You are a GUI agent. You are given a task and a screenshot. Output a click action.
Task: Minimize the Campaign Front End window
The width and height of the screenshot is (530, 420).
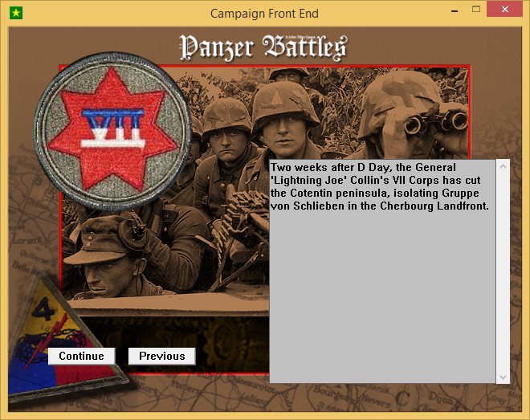pyautogui.click(x=455, y=10)
